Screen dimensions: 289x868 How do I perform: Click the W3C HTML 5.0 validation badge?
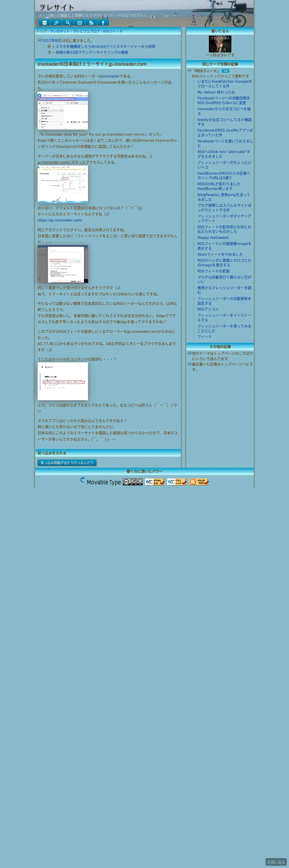coord(155,482)
